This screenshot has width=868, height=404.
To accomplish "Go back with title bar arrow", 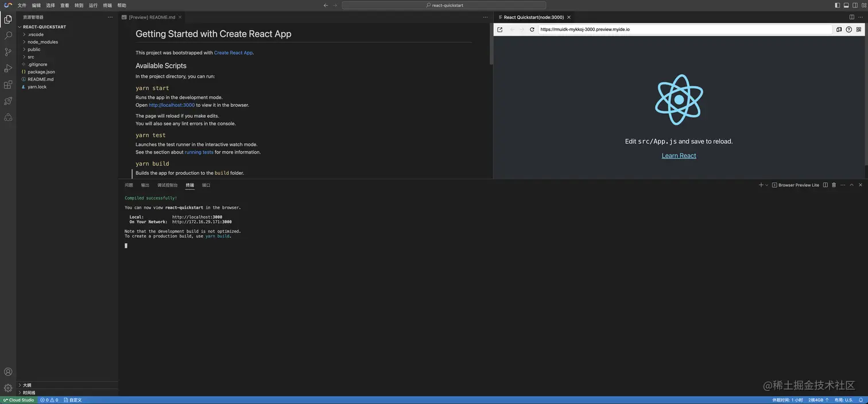I will click(x=326, y=5).
